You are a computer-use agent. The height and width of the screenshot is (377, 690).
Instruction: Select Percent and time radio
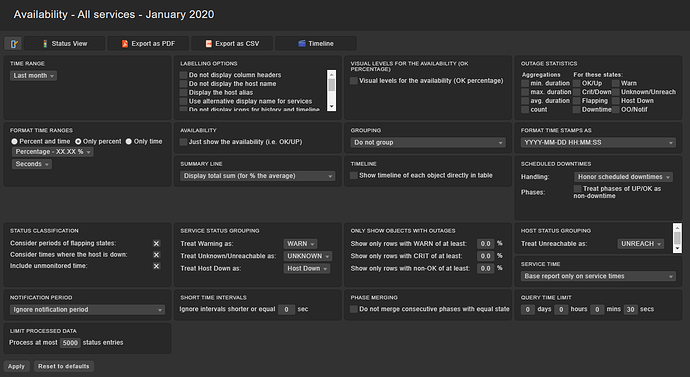tap(15, 142)
